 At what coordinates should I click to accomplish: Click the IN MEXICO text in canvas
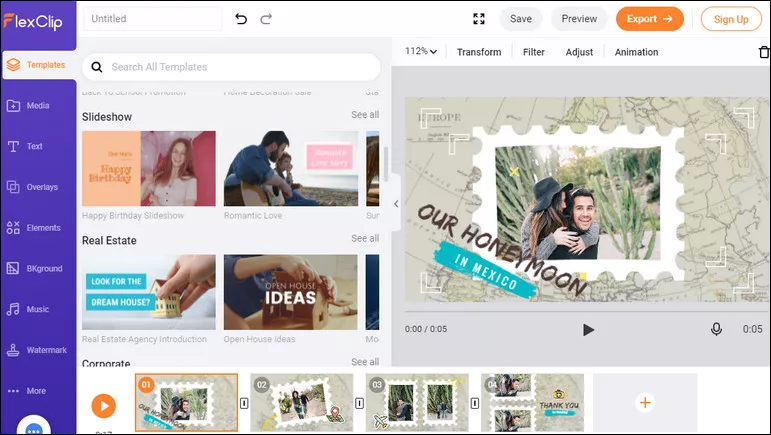[486, 271]
